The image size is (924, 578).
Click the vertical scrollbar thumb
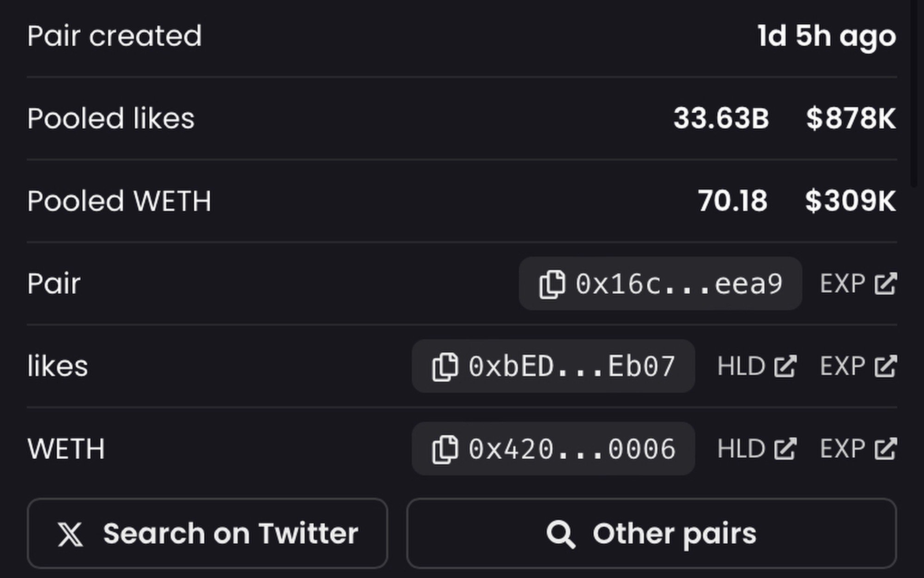[x=914, y=92]
